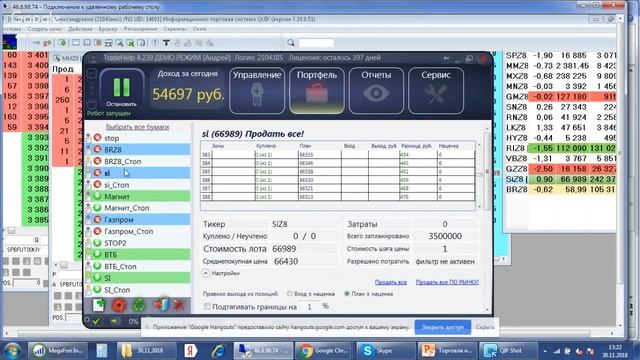The image size is (640, 360).
Task: Click the speaker sound icon in TradeHelp status bar
Action: coord(115,321)
